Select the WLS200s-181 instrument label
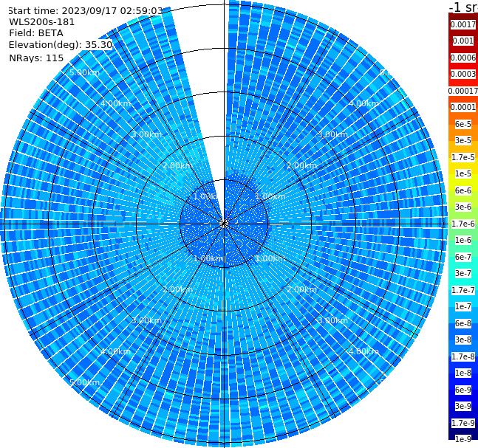This screenshot has width=478, height=448. pyautogui.click(x=42, y=22)
